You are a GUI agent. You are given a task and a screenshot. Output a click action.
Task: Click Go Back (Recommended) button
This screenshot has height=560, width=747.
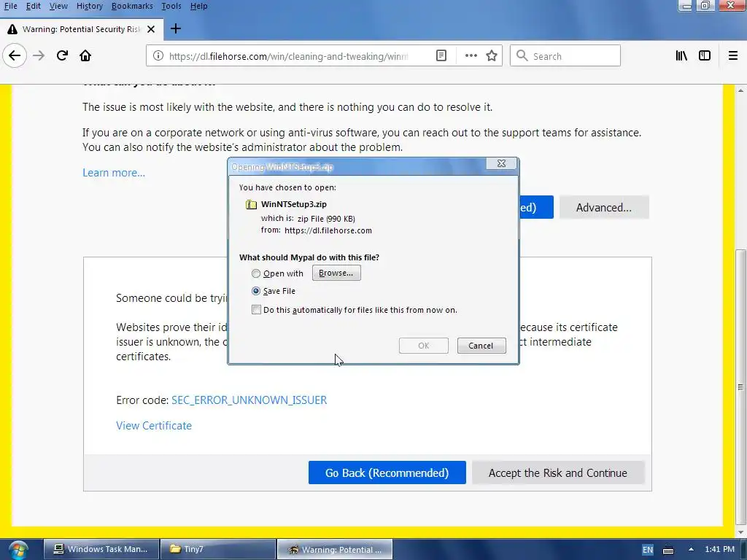click(387, 472)
